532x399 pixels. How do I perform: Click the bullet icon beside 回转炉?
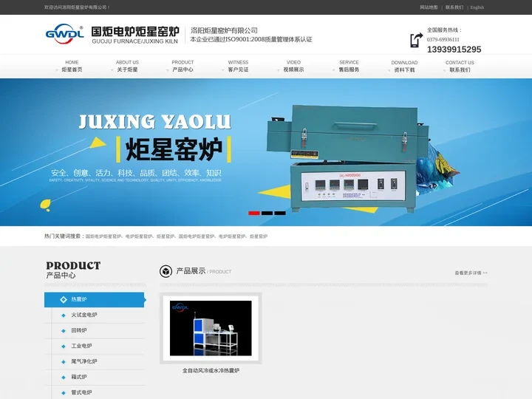coord(64,331)
